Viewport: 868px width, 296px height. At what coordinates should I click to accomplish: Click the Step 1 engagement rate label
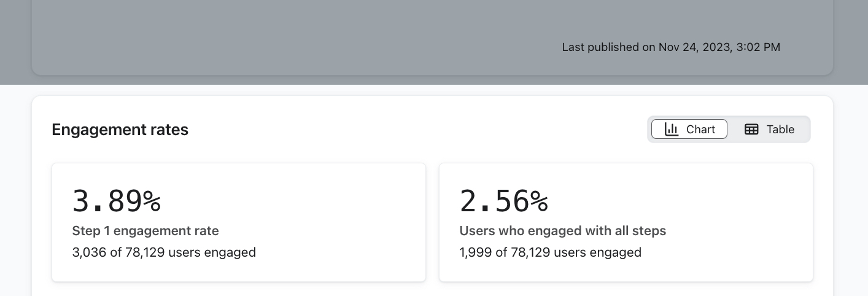[145, 231]
